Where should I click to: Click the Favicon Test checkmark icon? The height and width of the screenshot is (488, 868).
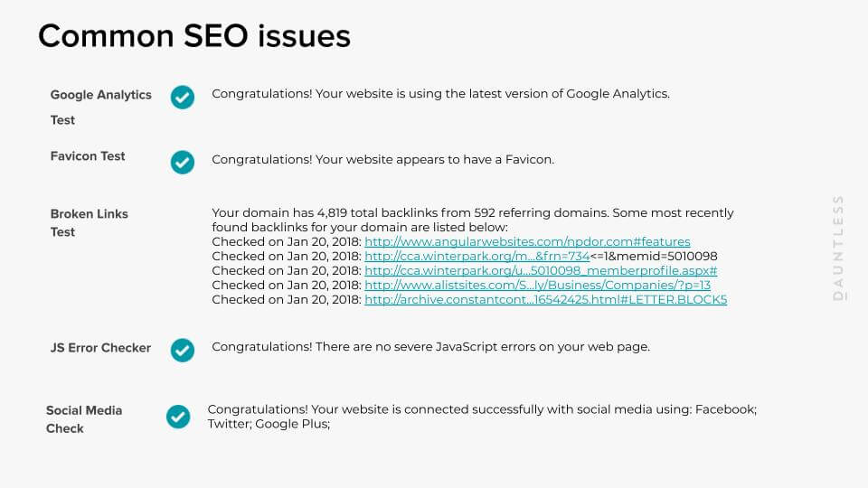[x=183, y=163]
